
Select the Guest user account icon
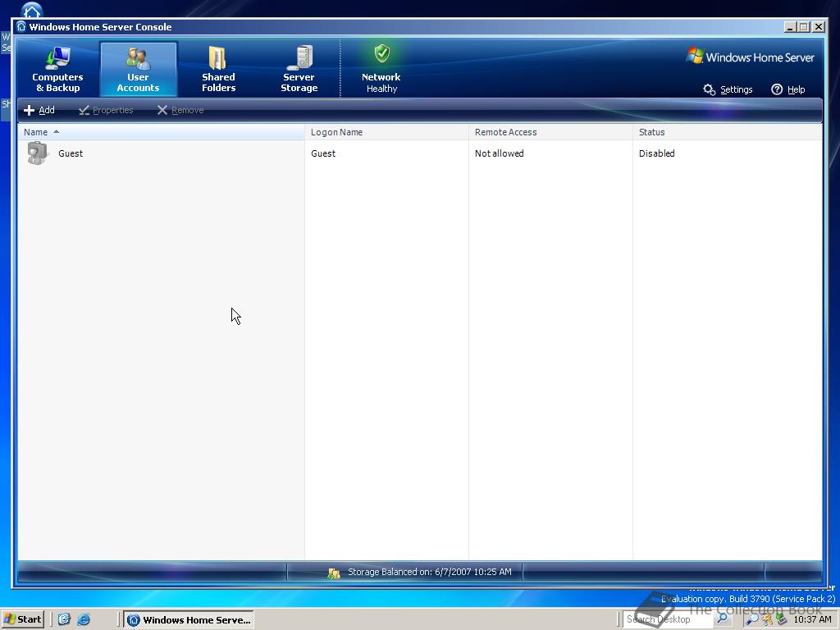[38, 153]
